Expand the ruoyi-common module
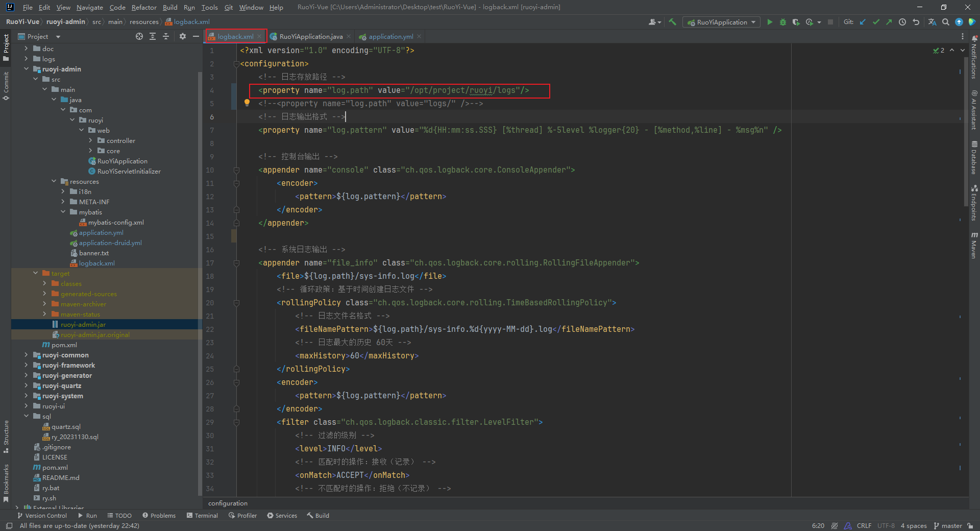Image resolution: width=980 pixels, height=531 pixels. (x=26, y=355)
